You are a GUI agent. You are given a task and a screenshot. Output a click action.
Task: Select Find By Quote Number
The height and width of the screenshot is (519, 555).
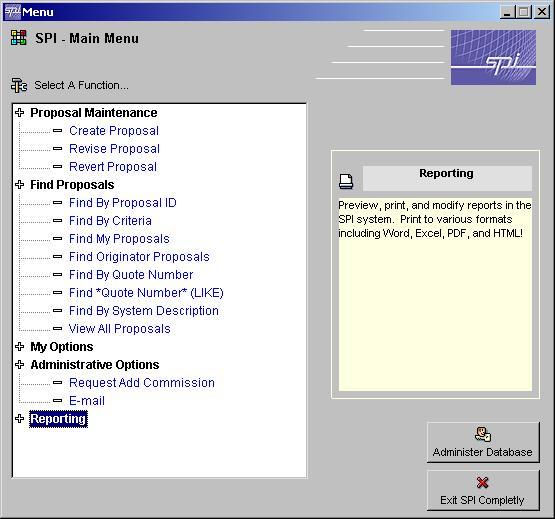click(x=131, y=275)
